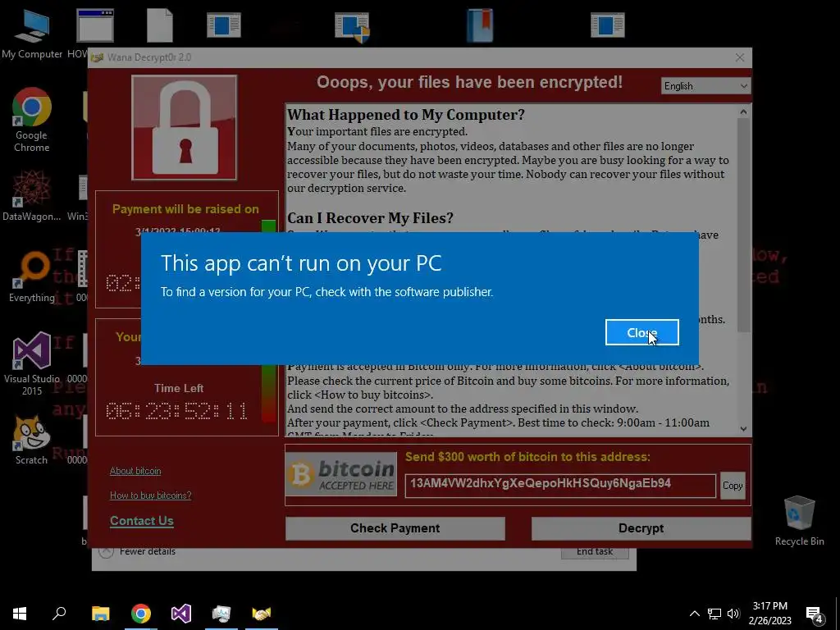Switch to Visual Studio in taskbar
Viewport: 840px width, 630px height.
point(181,614)
